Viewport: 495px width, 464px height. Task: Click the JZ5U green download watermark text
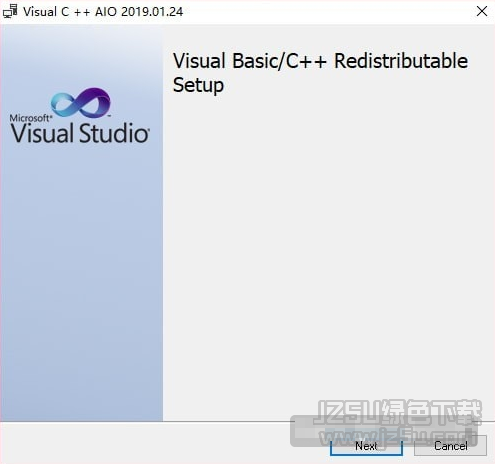click(399, 412)
